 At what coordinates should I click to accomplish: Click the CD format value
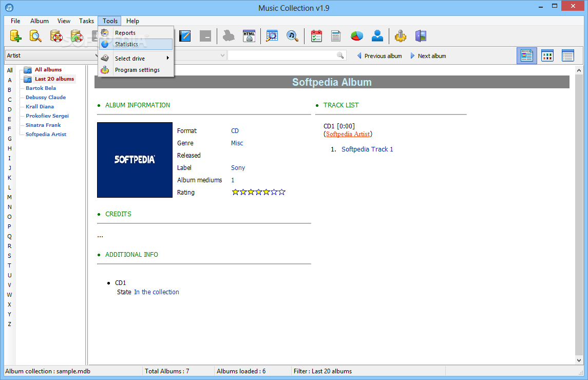235,130
